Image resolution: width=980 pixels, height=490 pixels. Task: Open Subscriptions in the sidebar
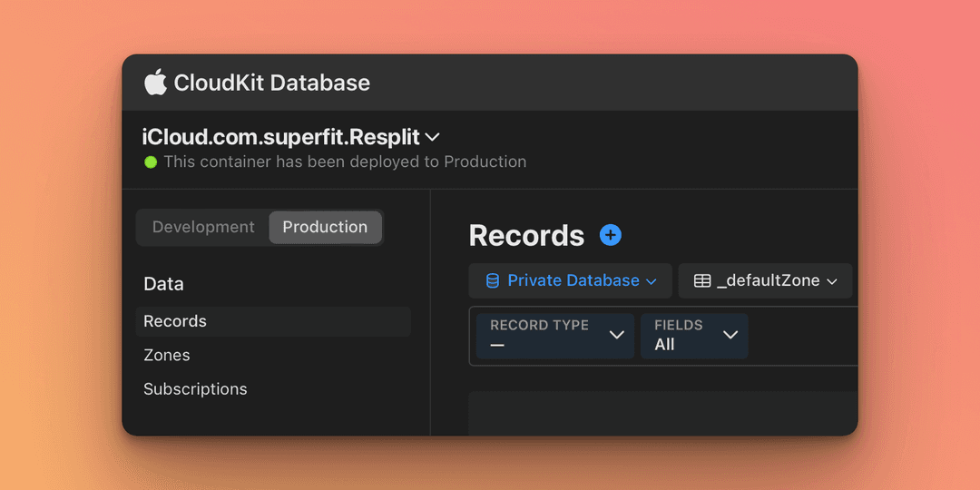pos(195,388)
